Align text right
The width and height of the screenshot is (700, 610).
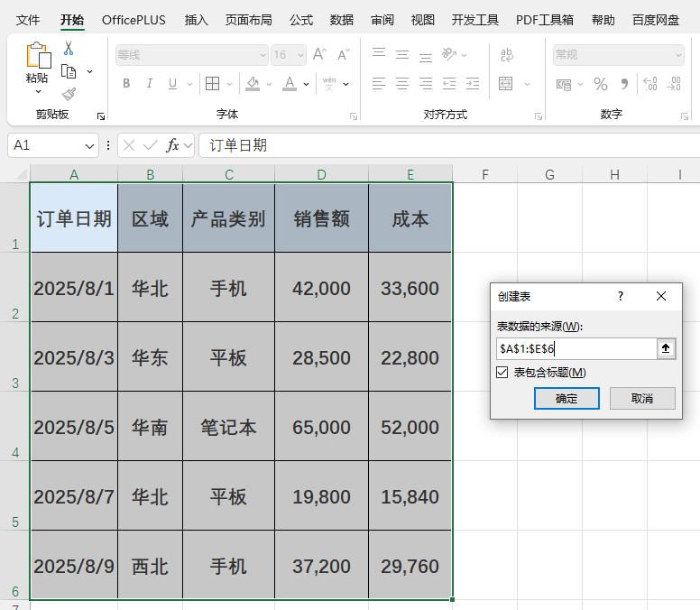(x=426, y=84)
